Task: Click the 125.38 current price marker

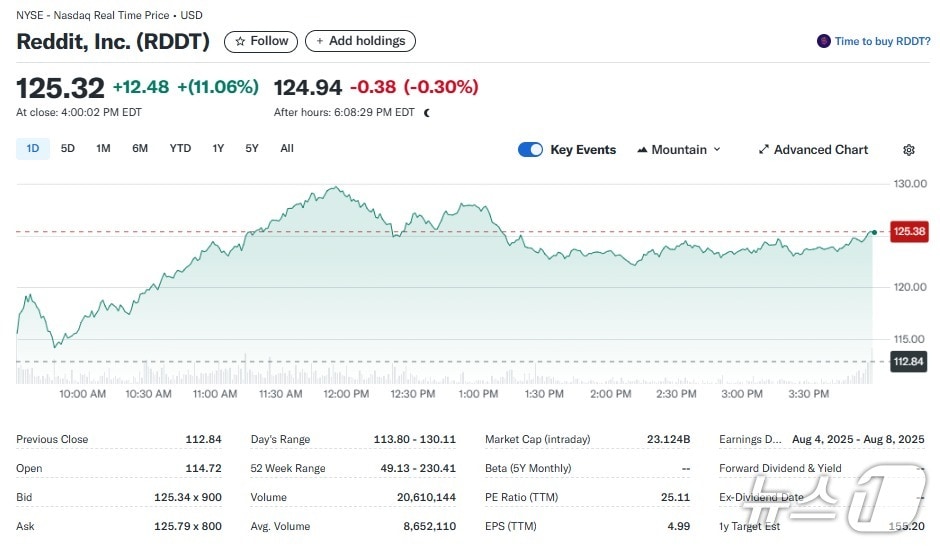Action: click(909, 232)
